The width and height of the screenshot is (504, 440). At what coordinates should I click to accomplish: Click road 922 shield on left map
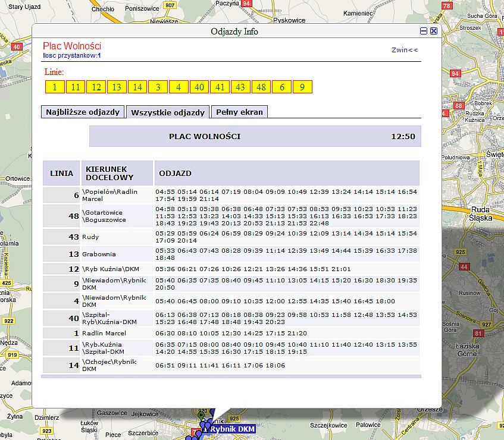(x=9, y=321)
